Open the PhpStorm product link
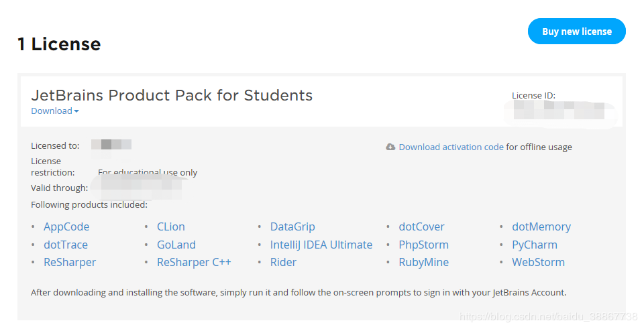The height and width of the screenshot is (329, 644). click(x=423, y=245)
